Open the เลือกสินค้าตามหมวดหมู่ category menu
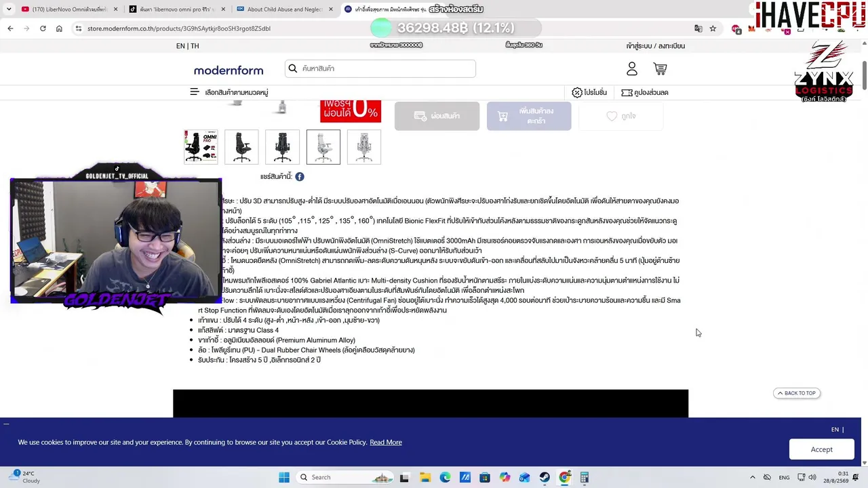The width and height of the screenshot is (868, 488). [x=237, y=92]
